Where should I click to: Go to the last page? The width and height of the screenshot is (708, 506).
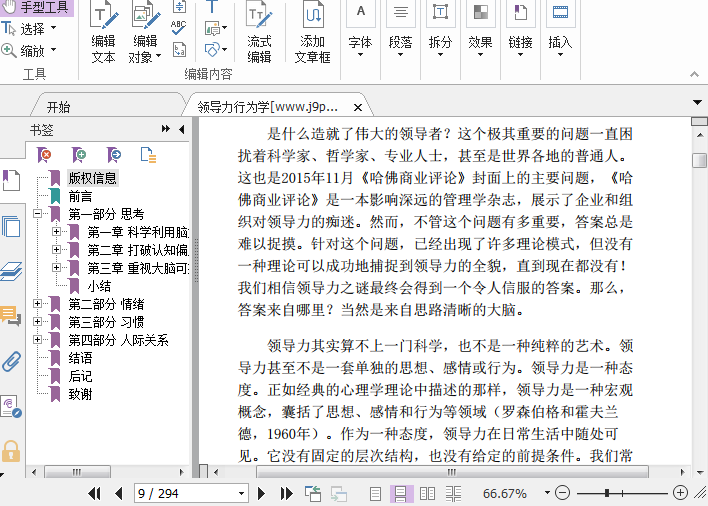point(286,493)
